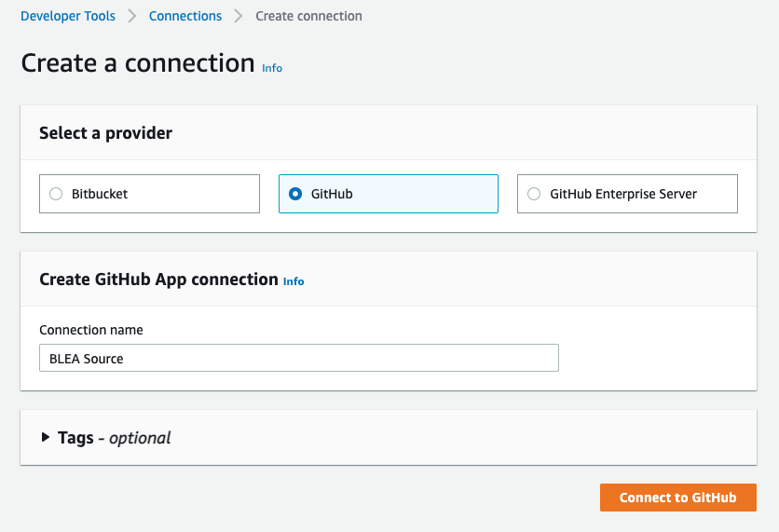Expand the Tags section triangle
The height and width of the screenshot is (532, 779).
(x=46, y=437)
